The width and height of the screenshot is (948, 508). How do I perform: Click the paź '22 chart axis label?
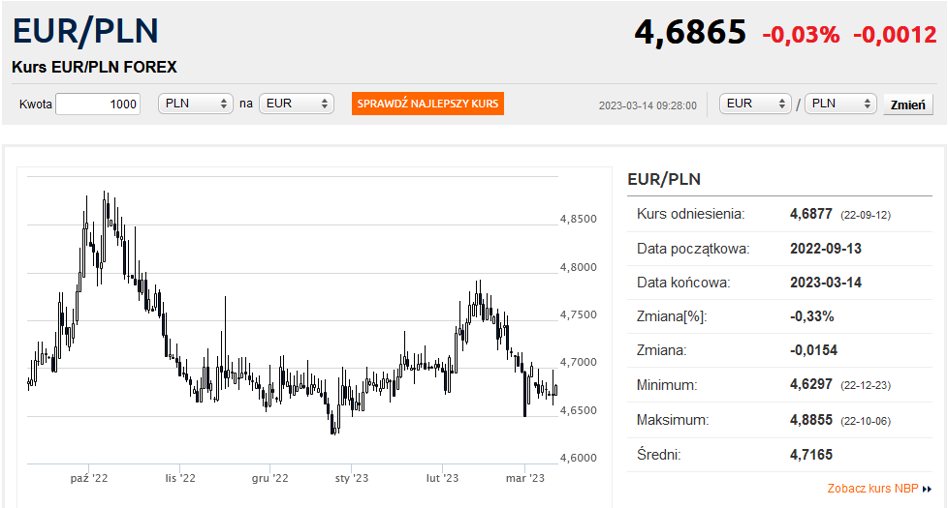[89, 478]
